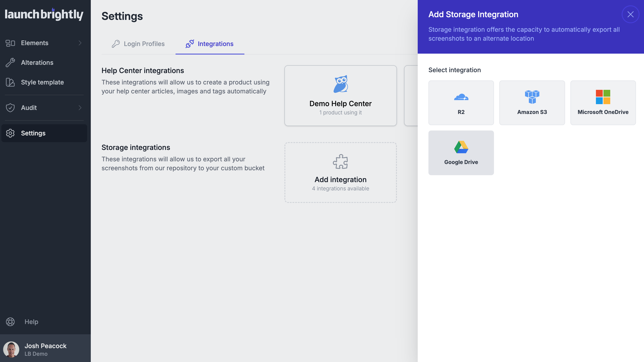Select the R2 Cloudflare storage integration
This screenshot has width=644, height=362.
point(461,102)
